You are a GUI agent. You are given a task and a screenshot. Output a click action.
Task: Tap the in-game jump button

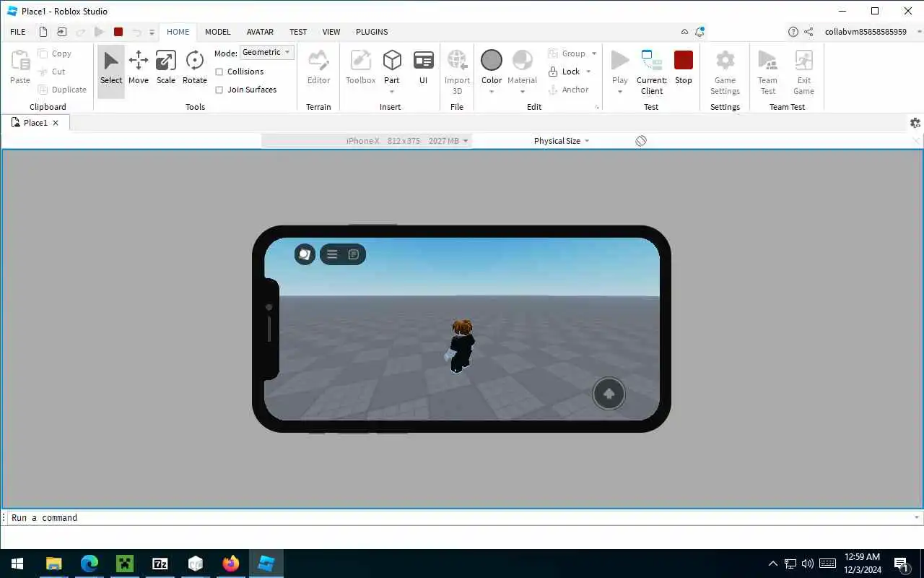[609, 394]
